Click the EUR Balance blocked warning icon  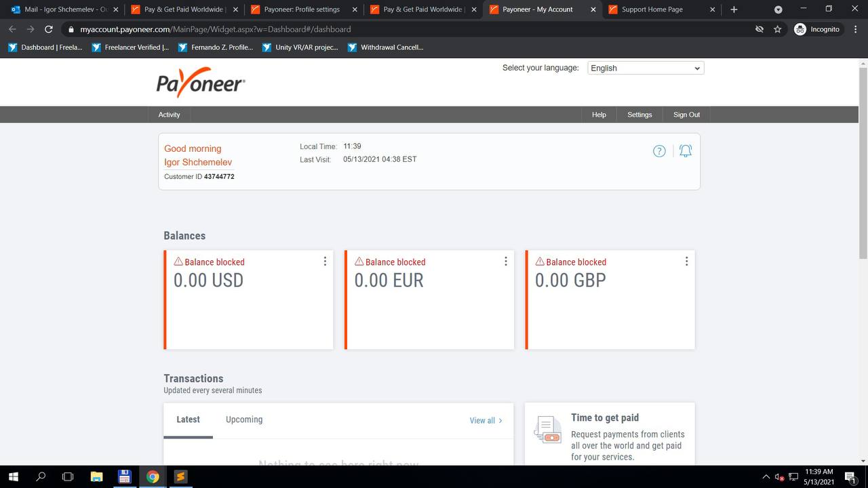click(359, 261)
